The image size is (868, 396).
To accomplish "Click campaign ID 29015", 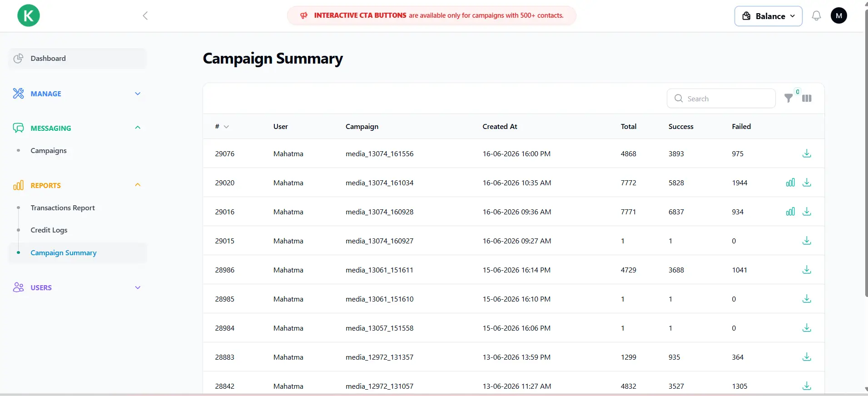I will [225, 241].
